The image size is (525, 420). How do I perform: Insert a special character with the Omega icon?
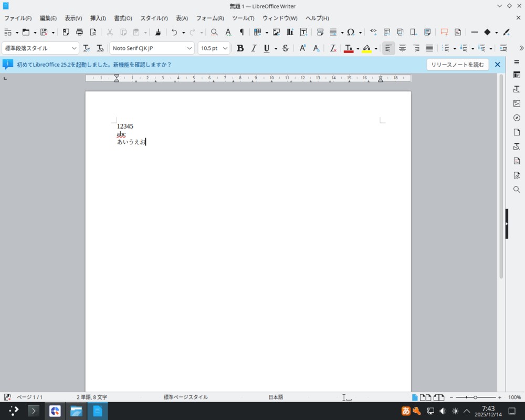pyautogui.click(x=351, y=32)
